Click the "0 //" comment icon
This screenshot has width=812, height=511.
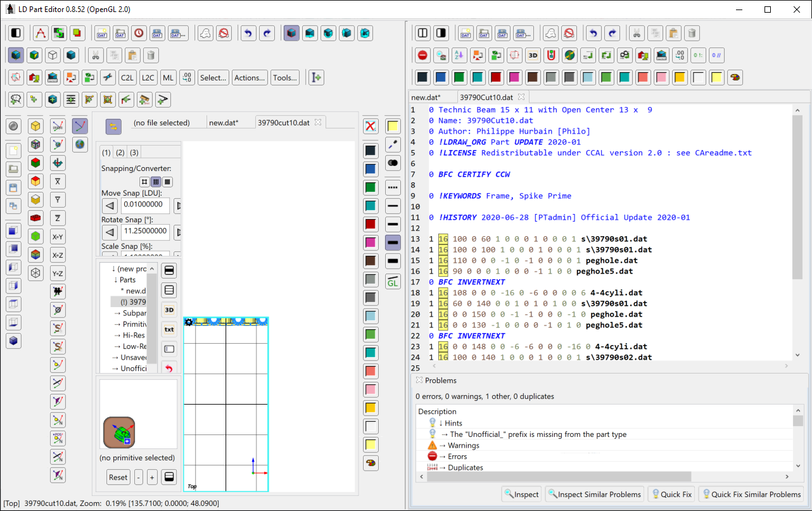click(717, 55)
